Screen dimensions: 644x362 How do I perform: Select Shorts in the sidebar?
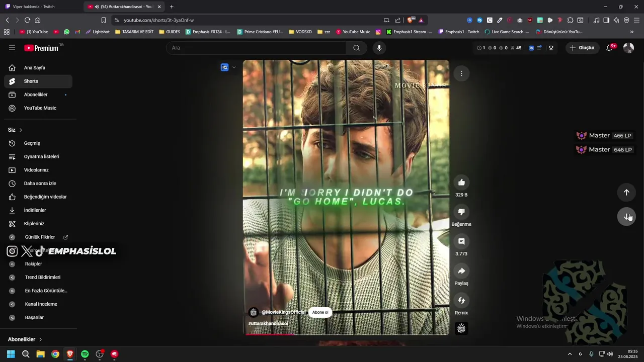[x=38, y=81]
